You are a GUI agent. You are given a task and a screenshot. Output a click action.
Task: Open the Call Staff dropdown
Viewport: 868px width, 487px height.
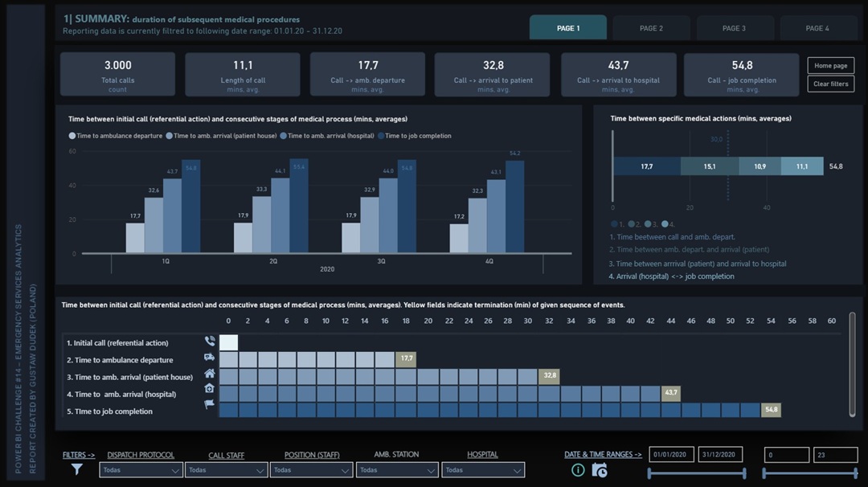pos(226,470)
